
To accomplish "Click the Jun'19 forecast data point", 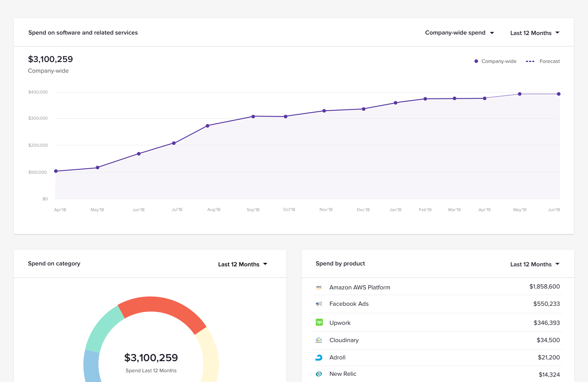I will point(559,94).
